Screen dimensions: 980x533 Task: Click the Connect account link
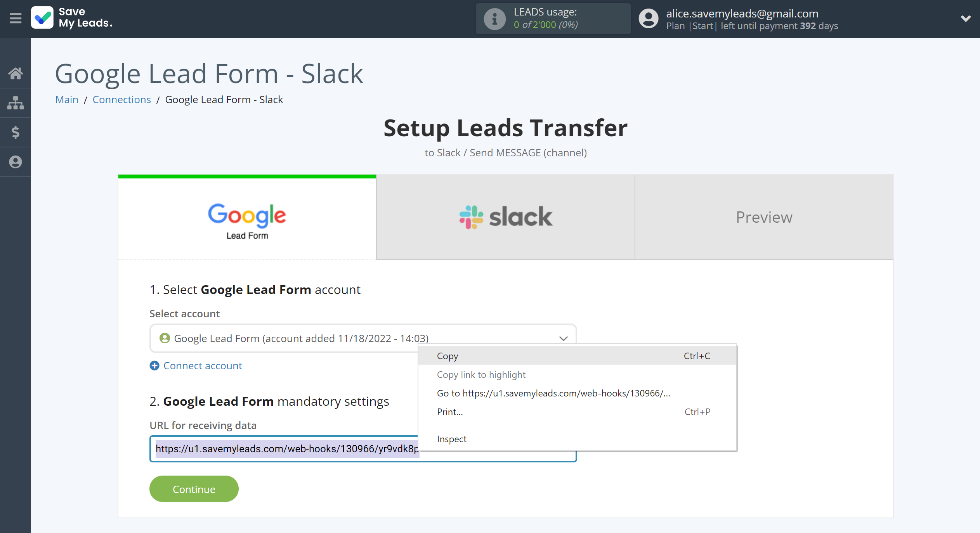[202, 365]
